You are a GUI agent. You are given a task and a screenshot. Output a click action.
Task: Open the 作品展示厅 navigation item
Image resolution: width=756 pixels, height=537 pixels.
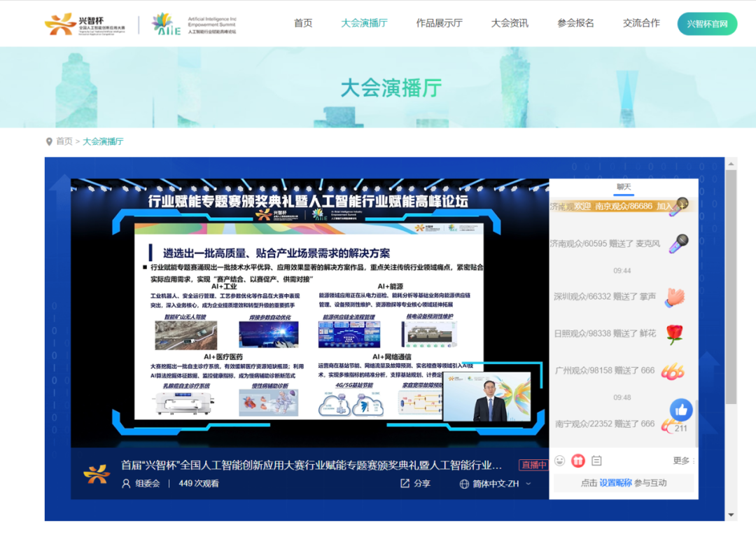[x=439, y=23]
